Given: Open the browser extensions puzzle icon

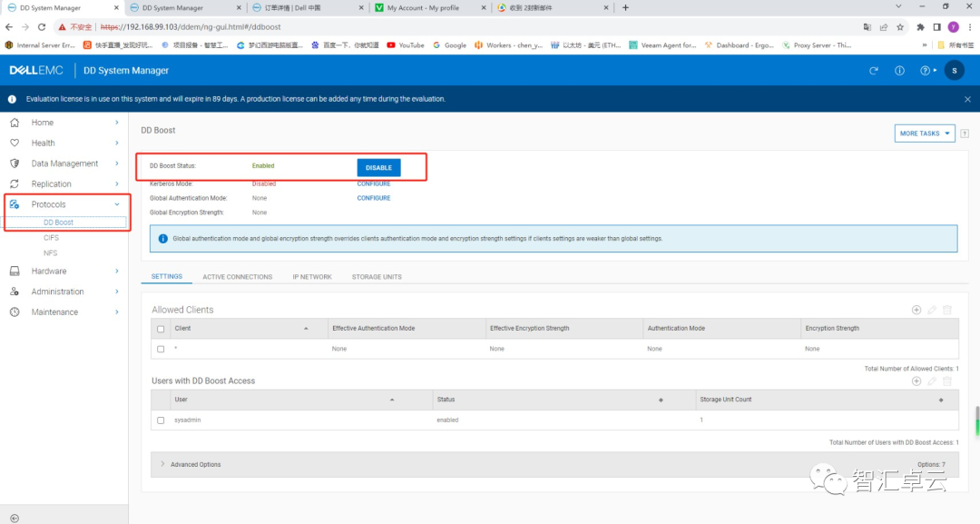Looking at the screenshot, I should pyautogui.click(x=920, y=27).
